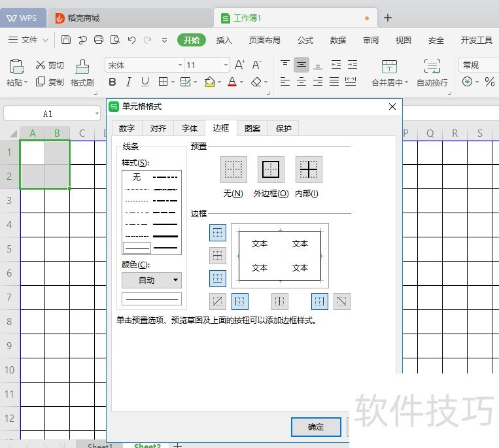499x448 pixels.
Task: Click the increase font size icon
Action: pyautogui.click(x=240, y=65)
